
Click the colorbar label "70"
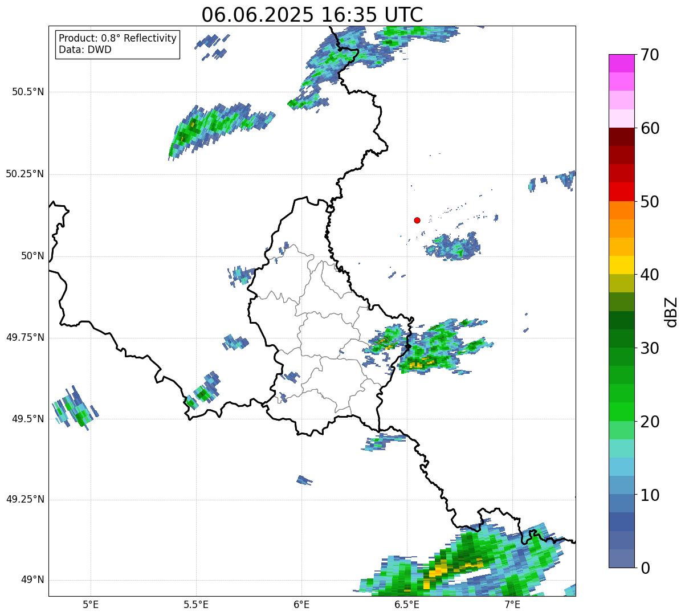click(x=650, y=55)
